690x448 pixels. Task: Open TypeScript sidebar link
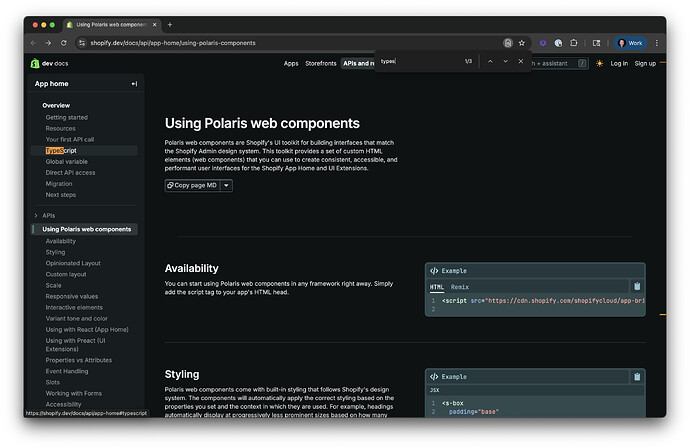point(61,151)
